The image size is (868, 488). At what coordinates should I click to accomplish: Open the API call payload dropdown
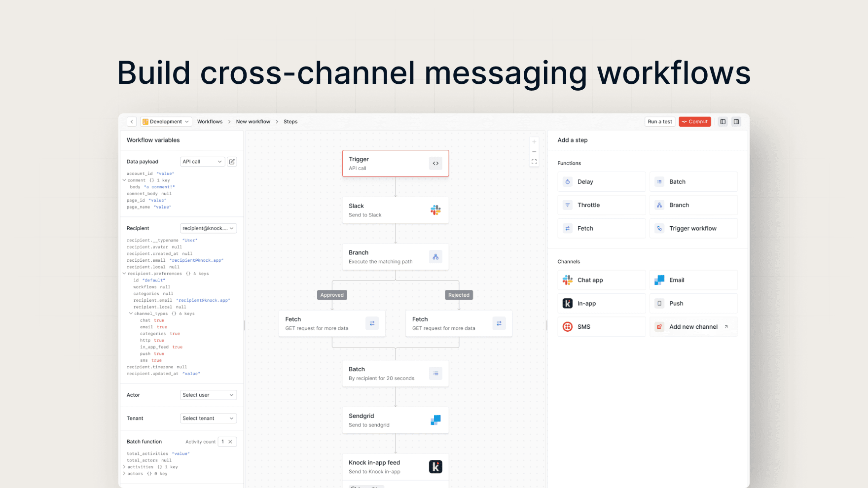pyautogui.click(x=202, y=162)
